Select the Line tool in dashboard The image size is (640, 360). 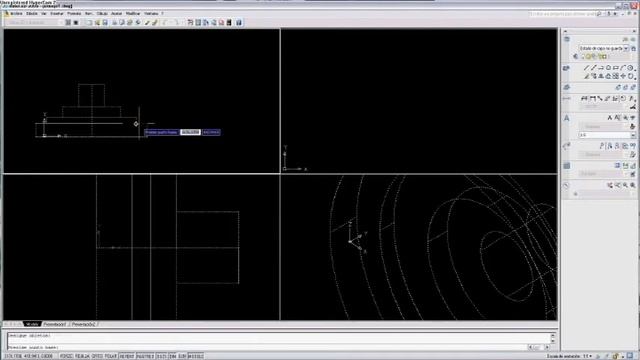tap(586, 68)
